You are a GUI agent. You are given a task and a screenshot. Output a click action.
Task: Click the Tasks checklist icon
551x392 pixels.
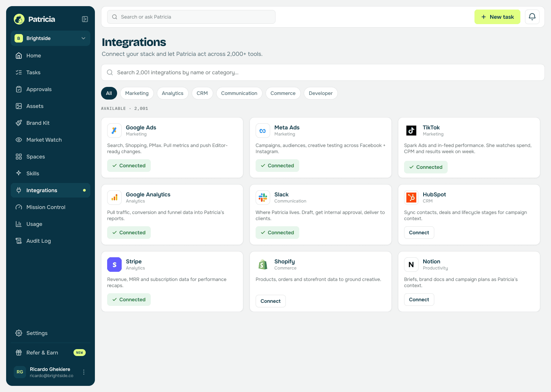click(x=19, y=72)
